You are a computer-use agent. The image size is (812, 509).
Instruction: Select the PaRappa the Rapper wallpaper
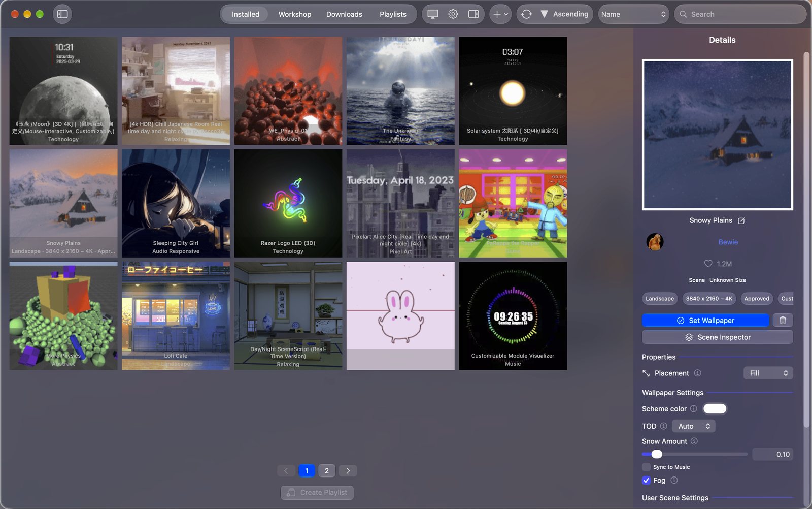(513, 203)
